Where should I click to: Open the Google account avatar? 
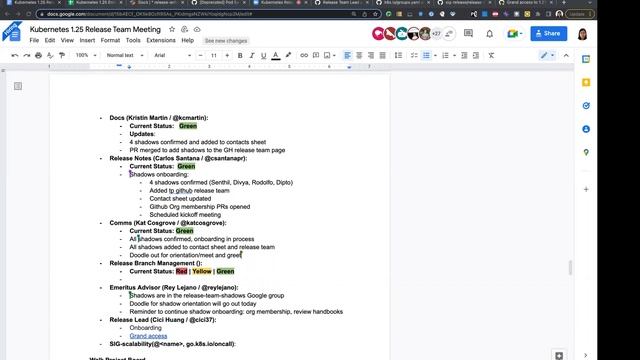[x=582, y=34]
